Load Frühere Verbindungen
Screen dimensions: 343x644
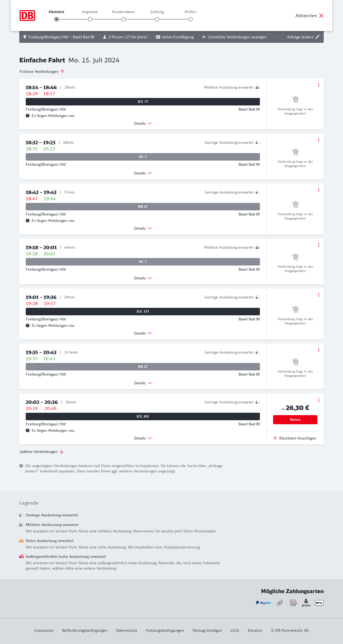coord(42,71)
